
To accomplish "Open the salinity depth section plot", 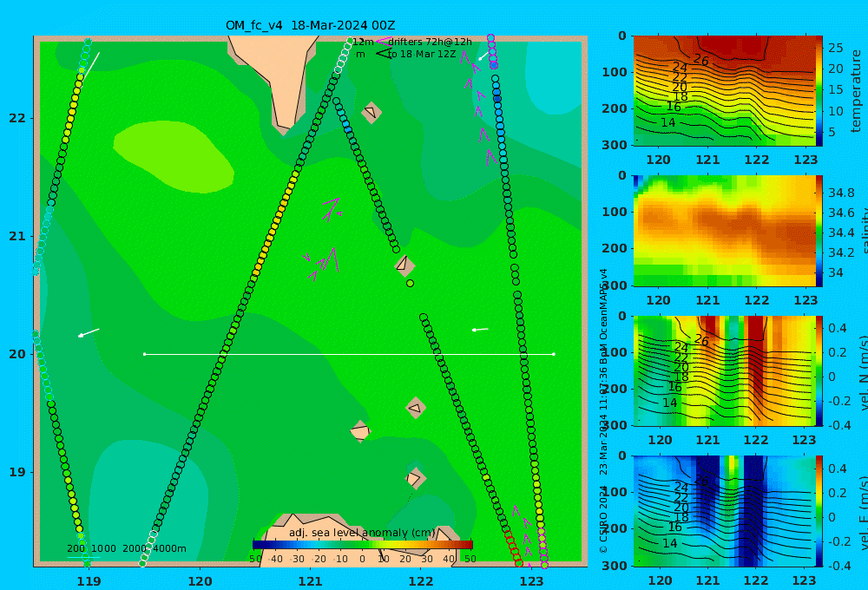I will click(724, 231).
